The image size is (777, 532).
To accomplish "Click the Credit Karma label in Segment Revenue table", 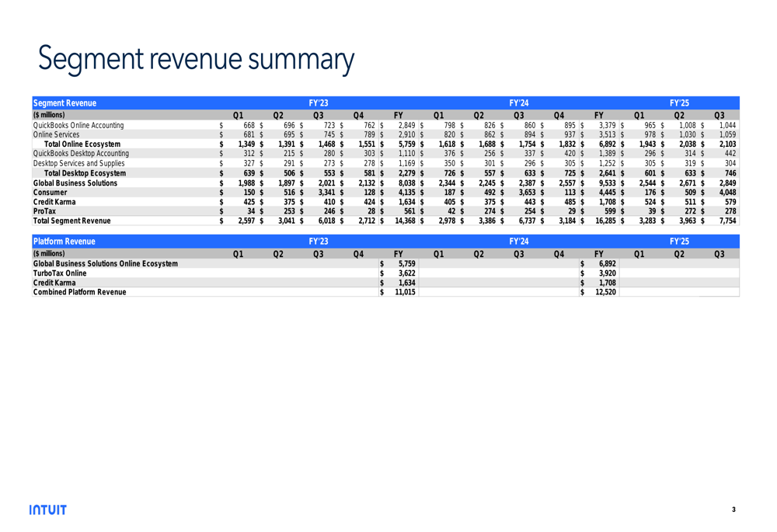I will [54, 202].
